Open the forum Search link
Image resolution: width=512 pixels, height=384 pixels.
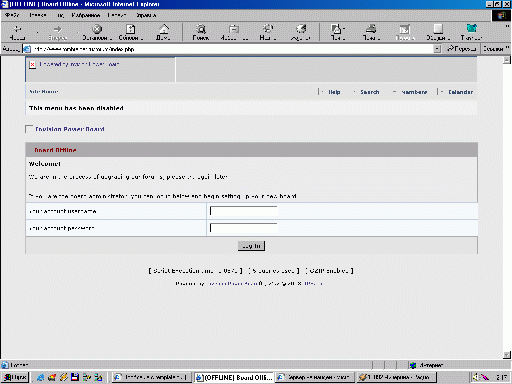click(x=370, y=92)
